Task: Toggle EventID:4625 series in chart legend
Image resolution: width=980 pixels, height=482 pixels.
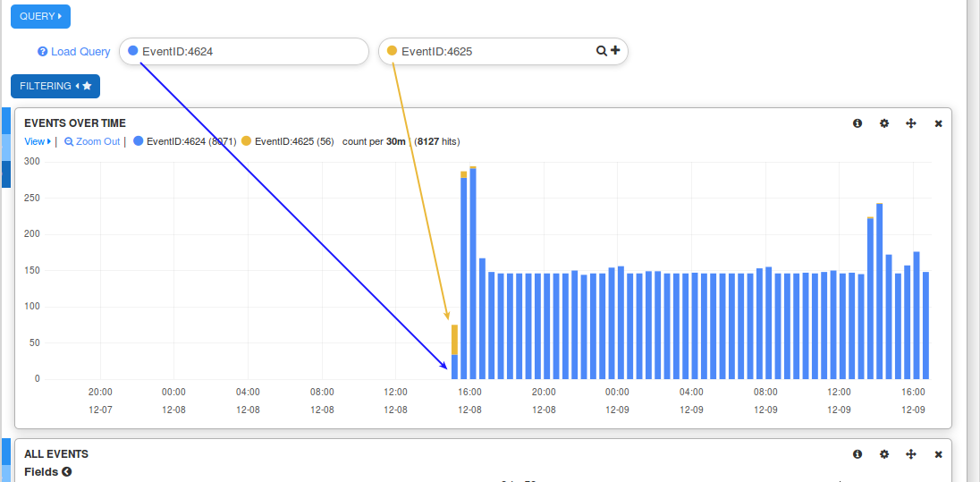Action: pos(286,141)
